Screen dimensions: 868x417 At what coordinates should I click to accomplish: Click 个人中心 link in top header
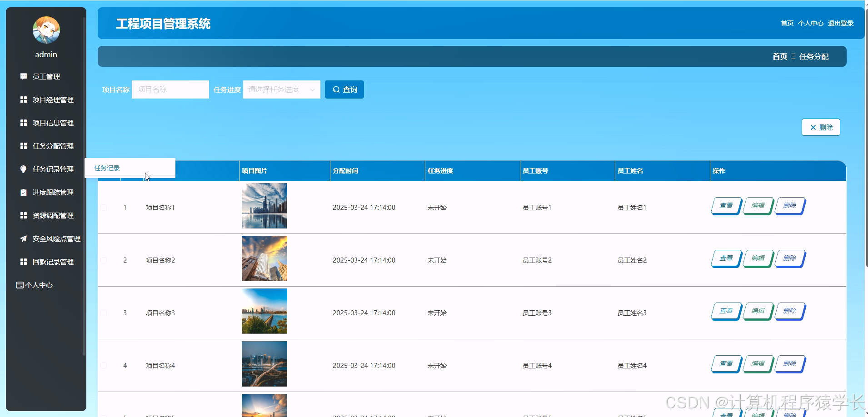pos(811,23)
